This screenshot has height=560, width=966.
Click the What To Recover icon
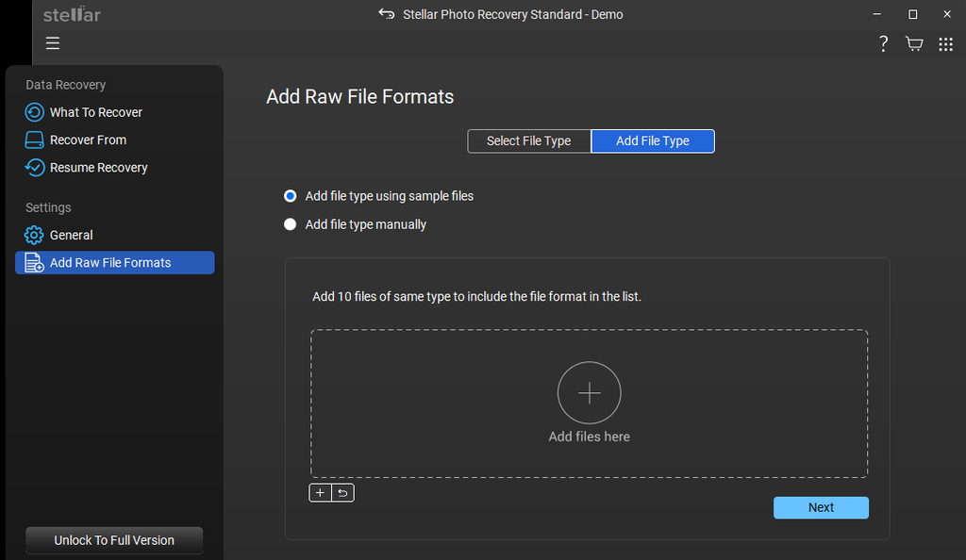pos(34,112)
